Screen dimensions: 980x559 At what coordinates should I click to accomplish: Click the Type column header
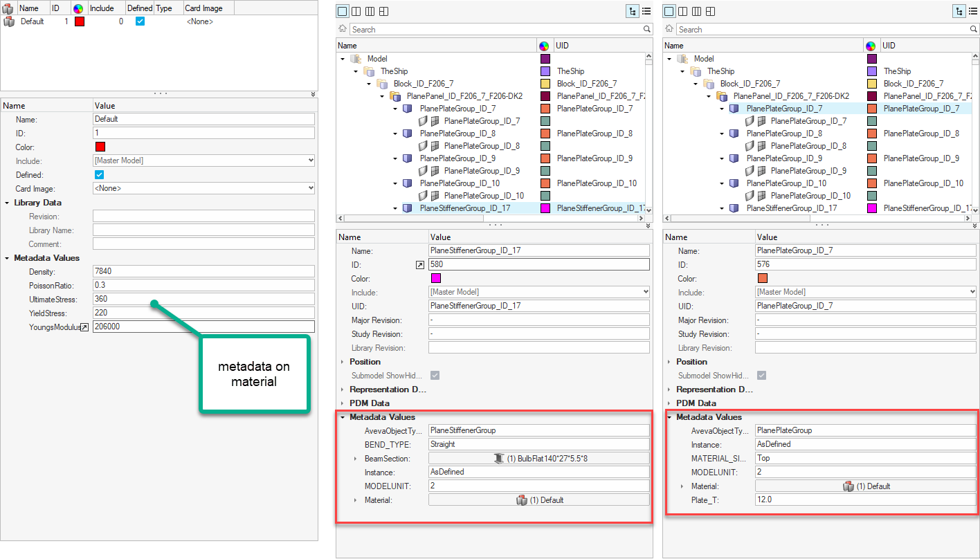point(168,8)
